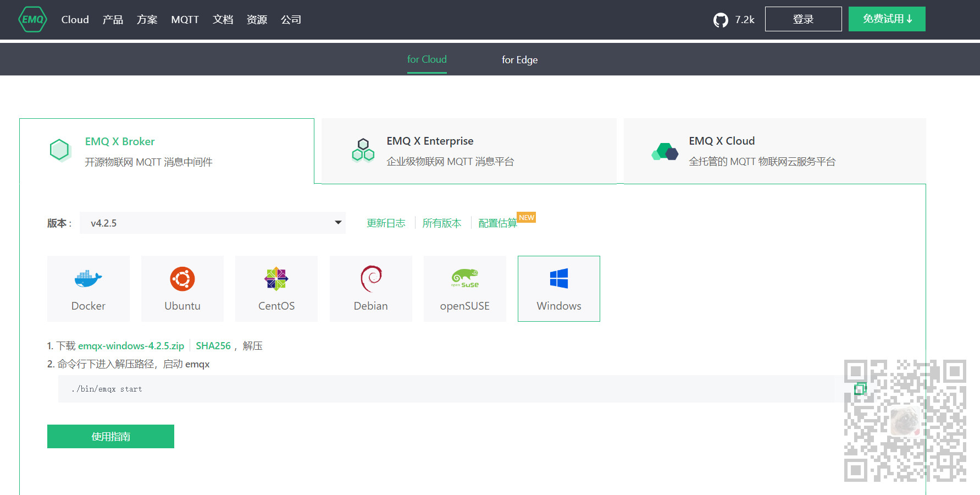Select the Docker platform icon

tap(88, 279)
